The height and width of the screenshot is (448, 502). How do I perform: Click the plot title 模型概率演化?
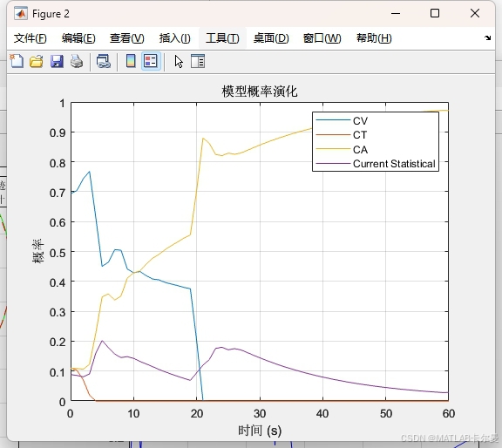coord(260,92)
